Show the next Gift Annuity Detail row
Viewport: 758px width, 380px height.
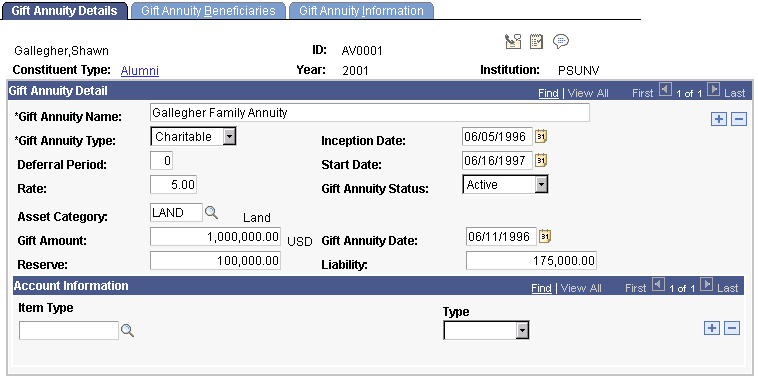(713, 89)
